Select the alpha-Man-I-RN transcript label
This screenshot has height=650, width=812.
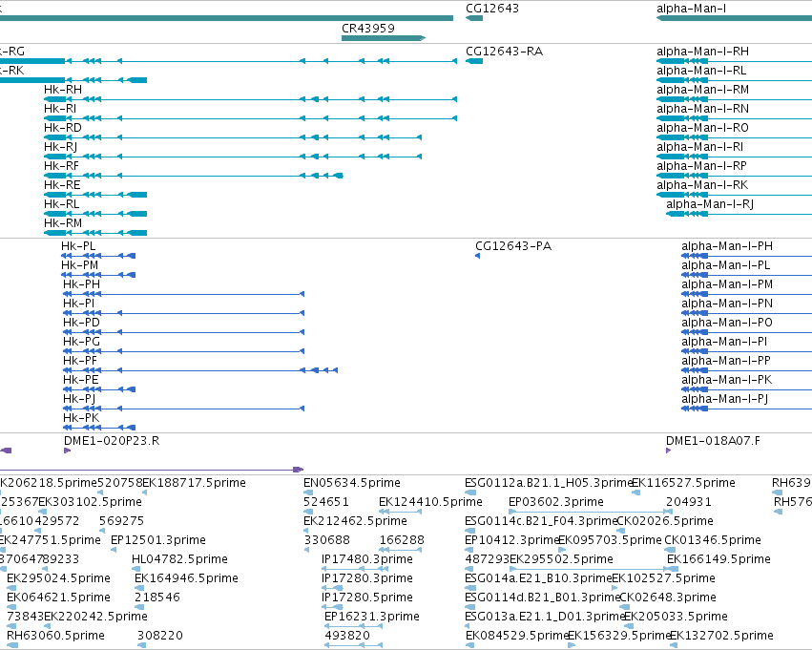[x=702, y=109]
